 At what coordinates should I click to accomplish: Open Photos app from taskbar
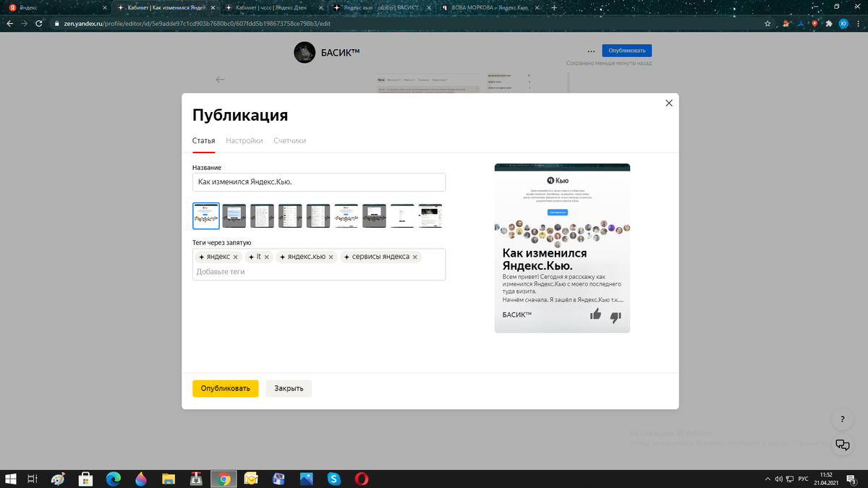click(x=306, y=479)
